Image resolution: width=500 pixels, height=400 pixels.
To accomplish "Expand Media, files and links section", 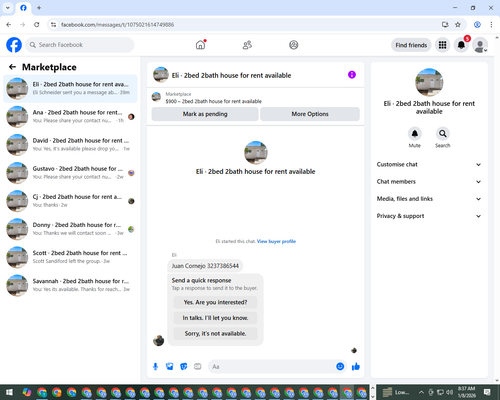I will click(x=429, y=199).
